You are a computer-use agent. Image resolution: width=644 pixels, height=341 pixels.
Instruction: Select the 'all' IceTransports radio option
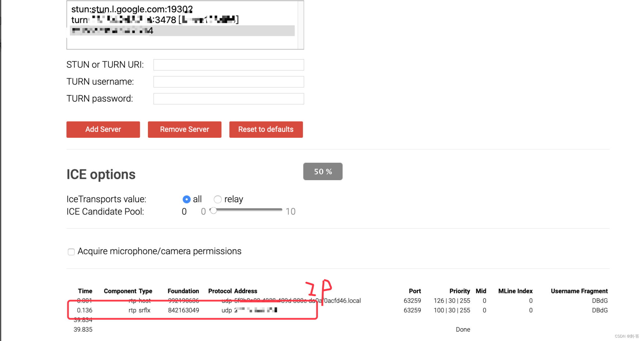coord(187,199)
